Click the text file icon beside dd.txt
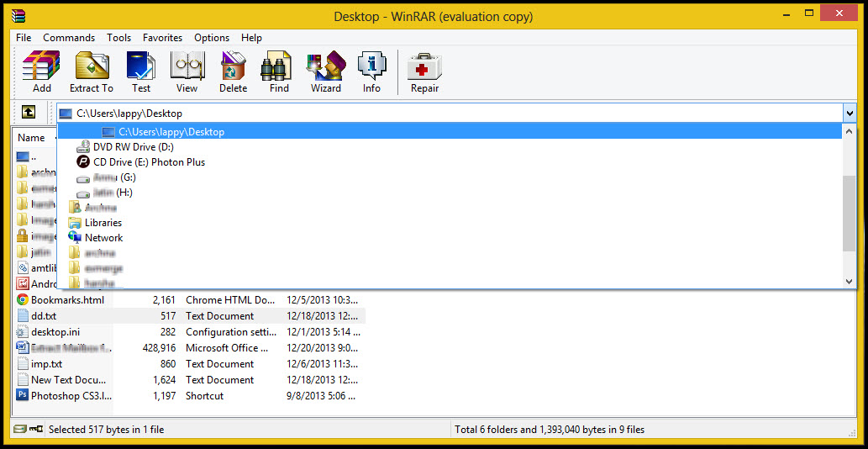The height and width of the screenshot is (449, 868). (x=22, y=315)
